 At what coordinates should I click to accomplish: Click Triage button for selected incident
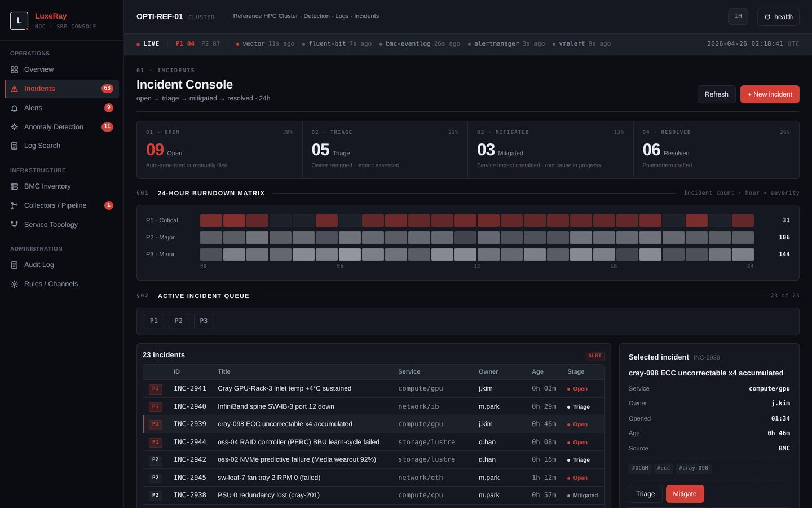click(645, 494)
